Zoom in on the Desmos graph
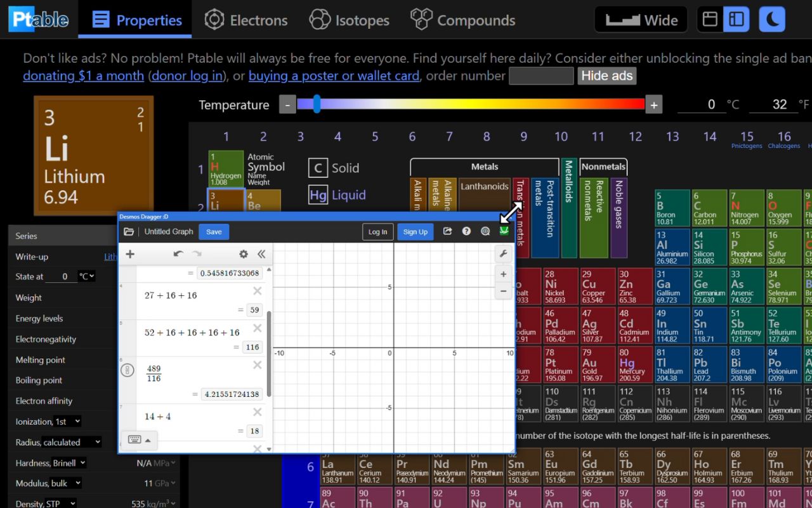 (503, 274)
